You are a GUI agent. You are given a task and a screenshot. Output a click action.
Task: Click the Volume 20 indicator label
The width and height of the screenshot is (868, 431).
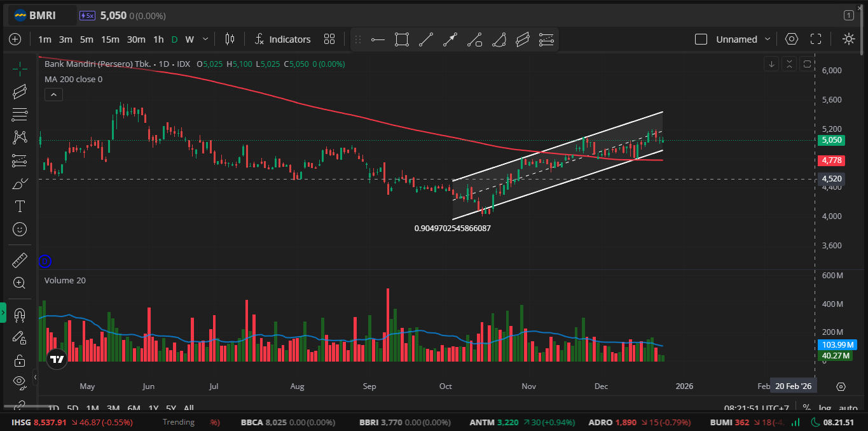pyautogui.click(x=65, y=280)
